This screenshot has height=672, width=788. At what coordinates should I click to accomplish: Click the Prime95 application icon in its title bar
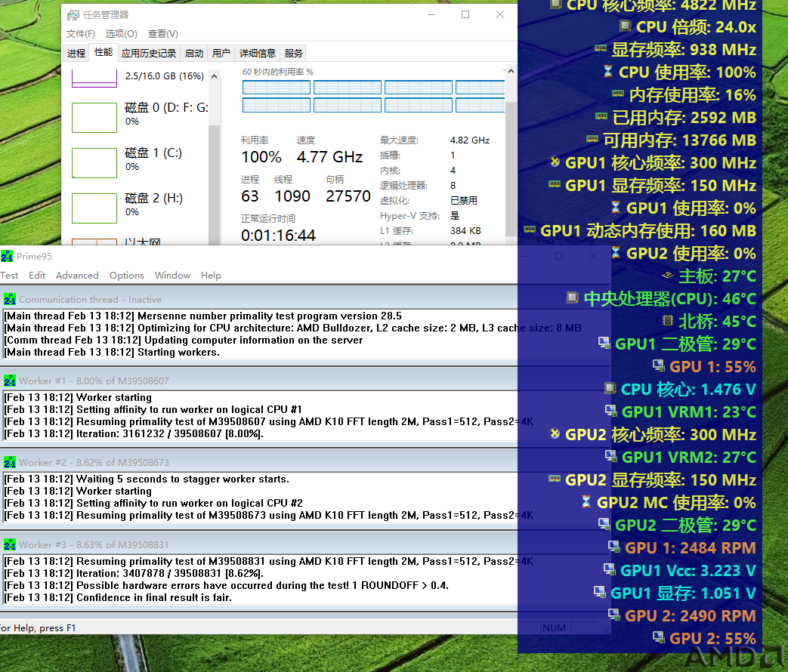coord(7,256)
